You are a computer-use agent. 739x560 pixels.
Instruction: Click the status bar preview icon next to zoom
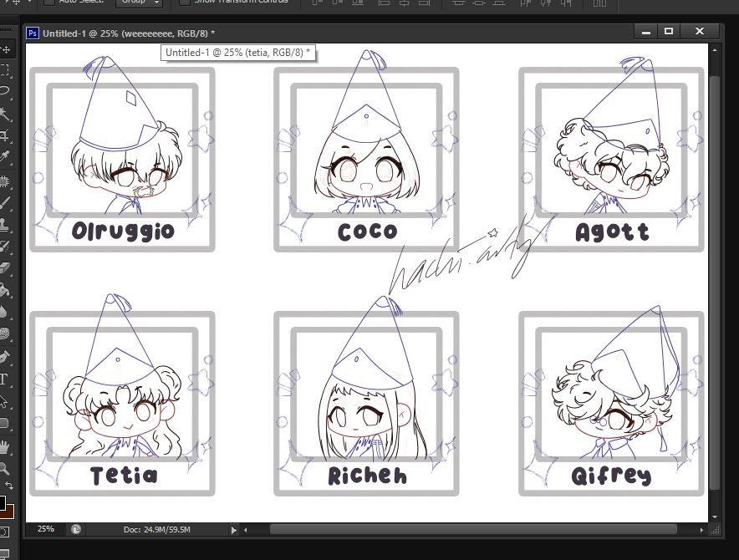76,529
